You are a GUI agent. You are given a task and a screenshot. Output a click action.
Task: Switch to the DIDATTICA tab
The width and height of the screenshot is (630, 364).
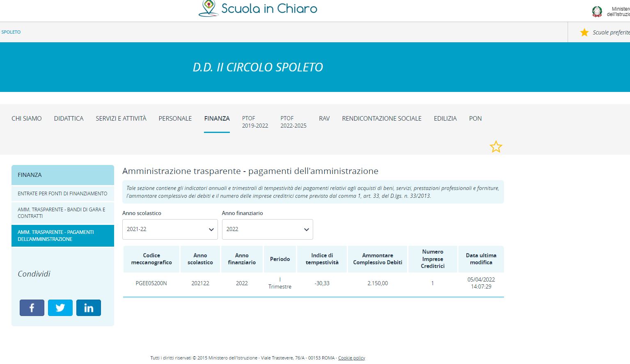69,119
